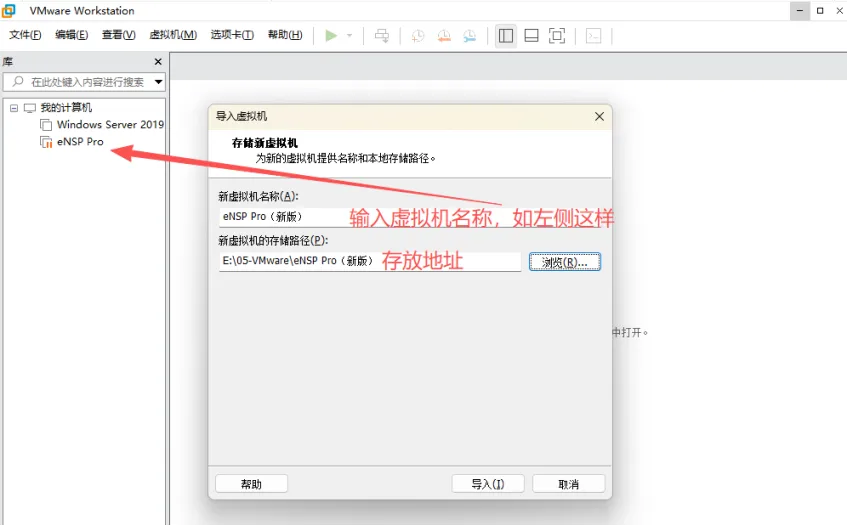Viewport: 847px width, 526px height.
Task: Click the VMware Workstation logo icon
Action: click(9, 10)
